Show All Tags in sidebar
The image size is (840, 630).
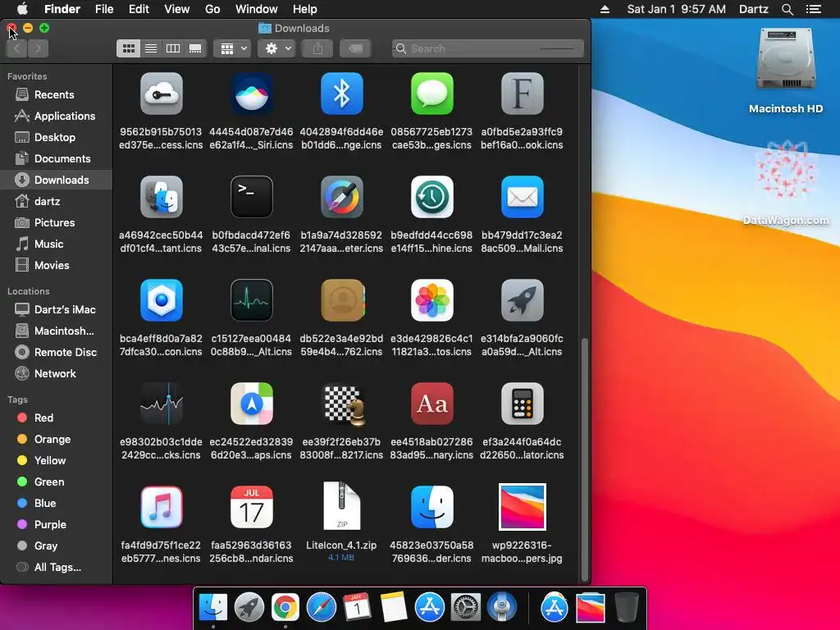pyautogui.click(x=57, y=568)
